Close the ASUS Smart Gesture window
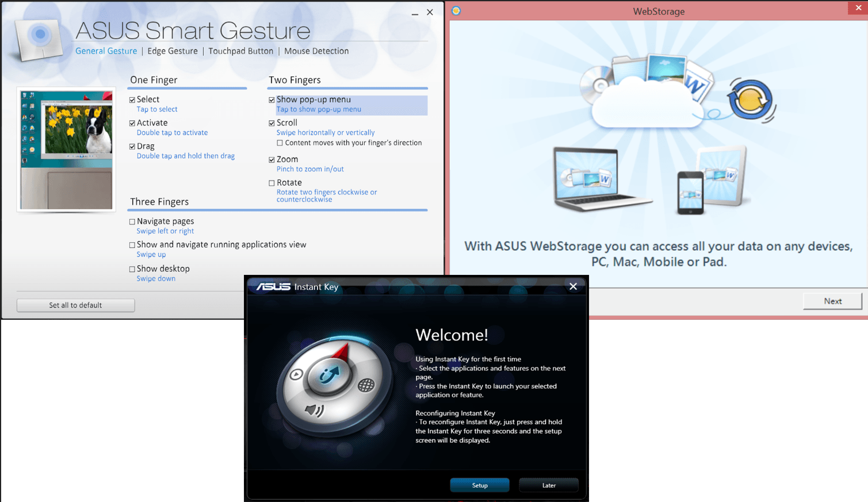The image size is (868, 502). [x=430, y=12]
